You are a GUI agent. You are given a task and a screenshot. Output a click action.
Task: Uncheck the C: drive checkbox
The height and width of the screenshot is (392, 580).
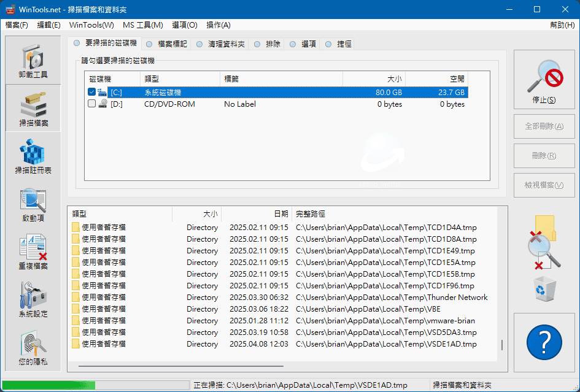pos(91,92)
